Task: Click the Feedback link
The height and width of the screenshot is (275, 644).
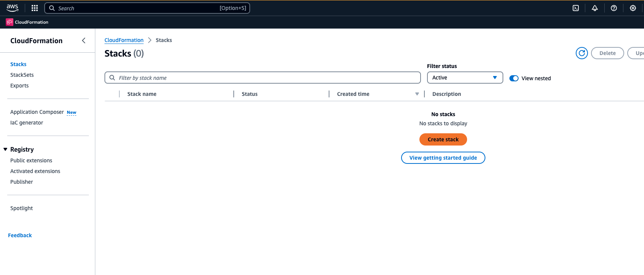Action: click(20, 235)
